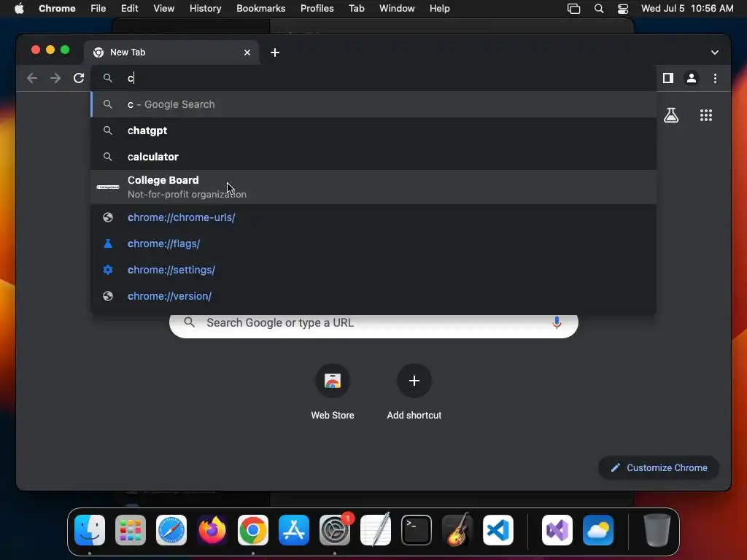This screenshot has width=747, height=560.
Task: Open the Edit menu
Action: click(129, 9)
